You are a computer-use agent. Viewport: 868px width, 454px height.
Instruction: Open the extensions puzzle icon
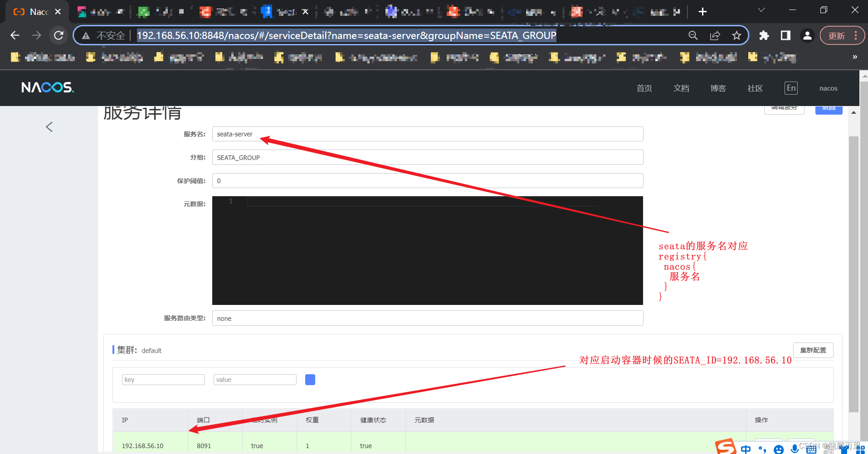(x=764, y=35)
